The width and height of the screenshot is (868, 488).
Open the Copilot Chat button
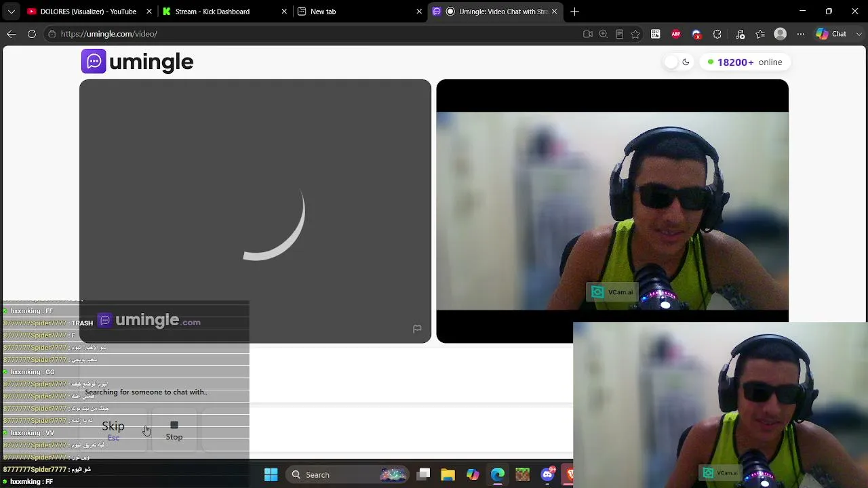[832, 34]
